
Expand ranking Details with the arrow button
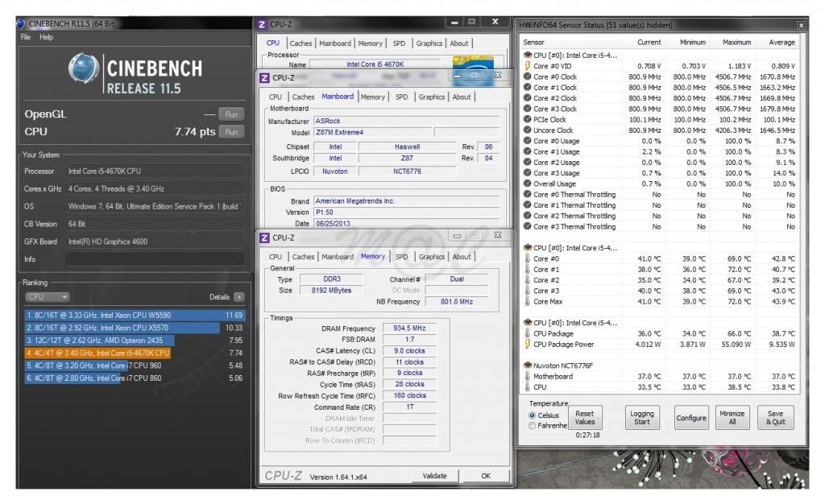(x=239, y=297)
